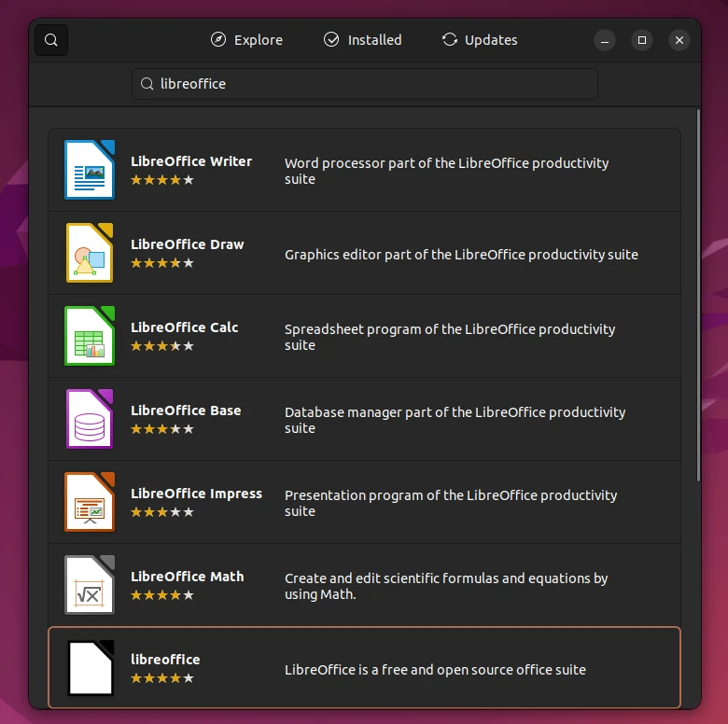
Task: Click the Updates refresh icon
Action: [x=450, y=39]
